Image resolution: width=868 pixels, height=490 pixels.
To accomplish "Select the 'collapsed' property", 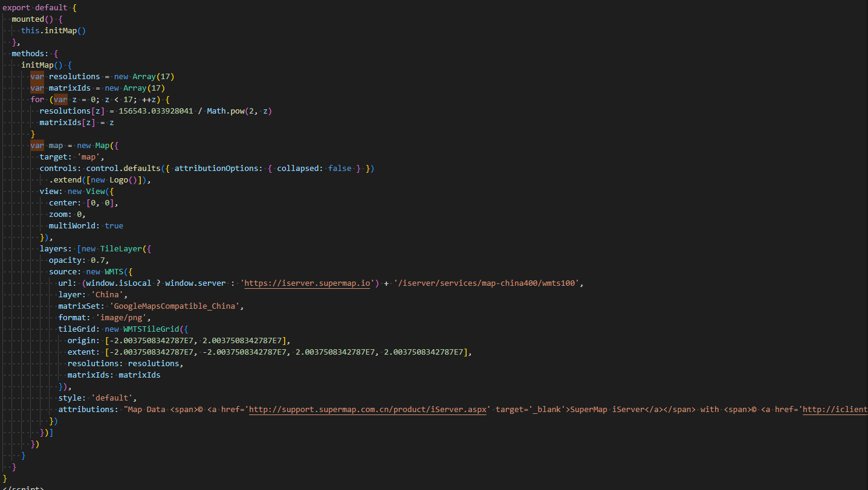I will [x=297, y=168].
